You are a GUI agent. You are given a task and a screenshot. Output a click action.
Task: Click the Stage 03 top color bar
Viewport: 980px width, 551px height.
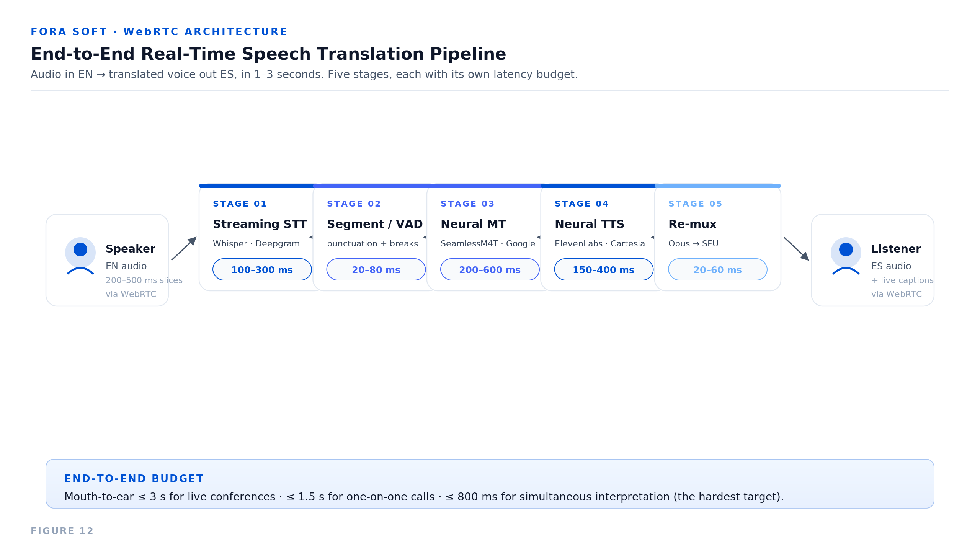[484, 186]
